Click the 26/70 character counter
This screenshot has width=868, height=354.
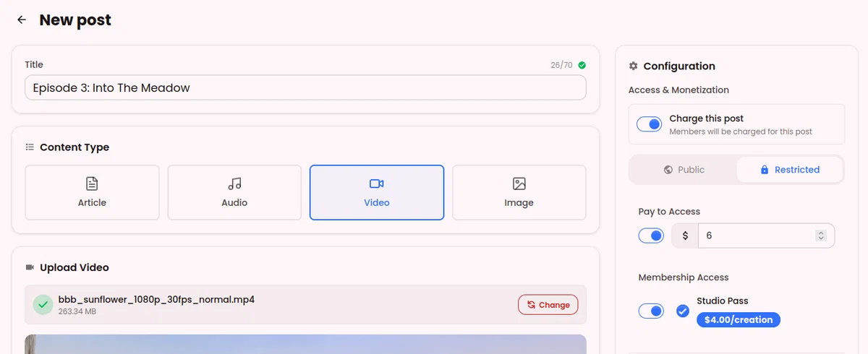tap(561, 65)
